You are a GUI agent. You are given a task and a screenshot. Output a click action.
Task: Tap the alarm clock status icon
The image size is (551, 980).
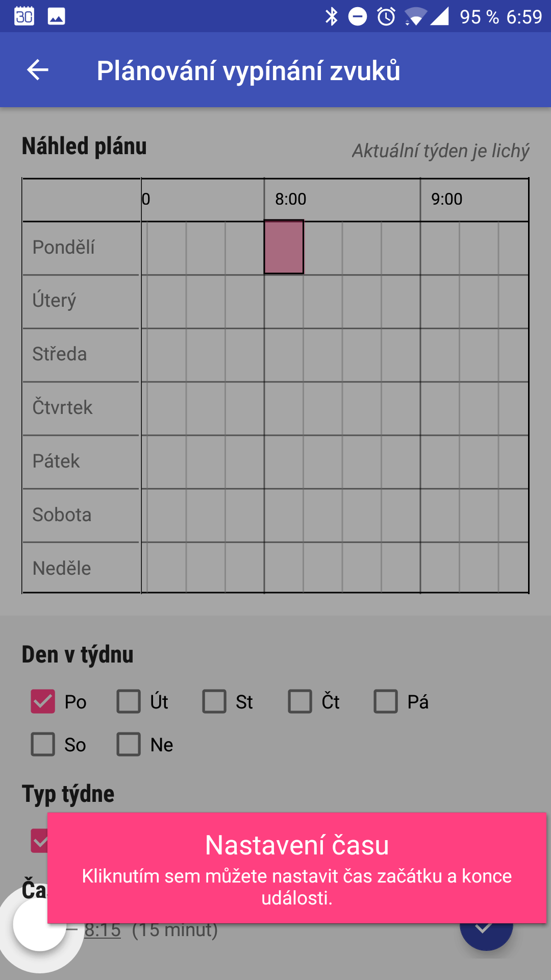coord(386,16)
